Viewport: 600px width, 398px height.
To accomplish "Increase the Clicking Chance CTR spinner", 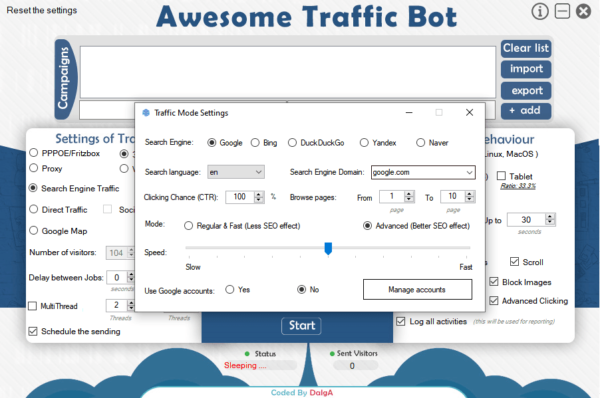I will click(259, 194).
